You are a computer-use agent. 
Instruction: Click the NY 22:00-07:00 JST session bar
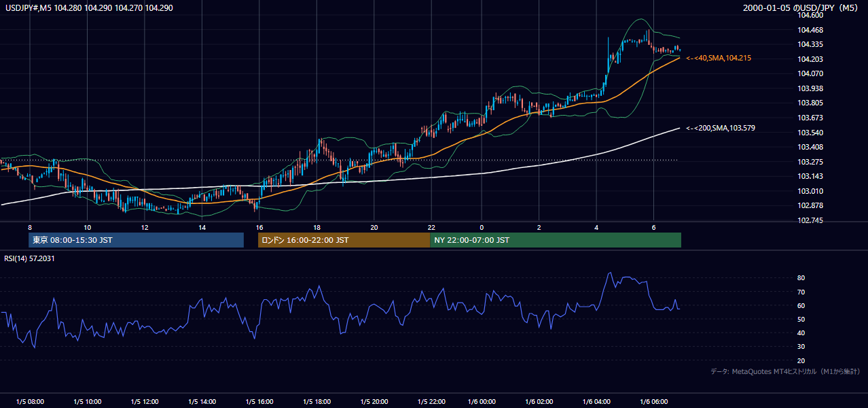(556, 240)
